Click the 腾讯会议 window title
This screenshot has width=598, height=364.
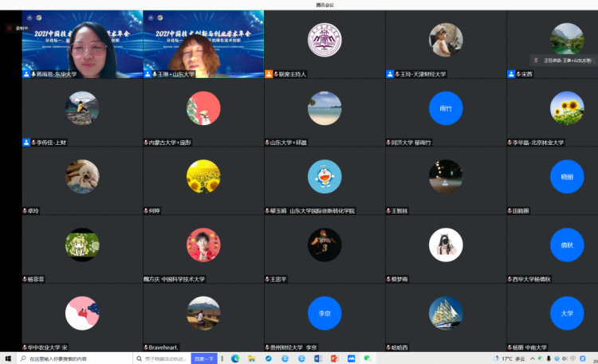click(325, 5)
